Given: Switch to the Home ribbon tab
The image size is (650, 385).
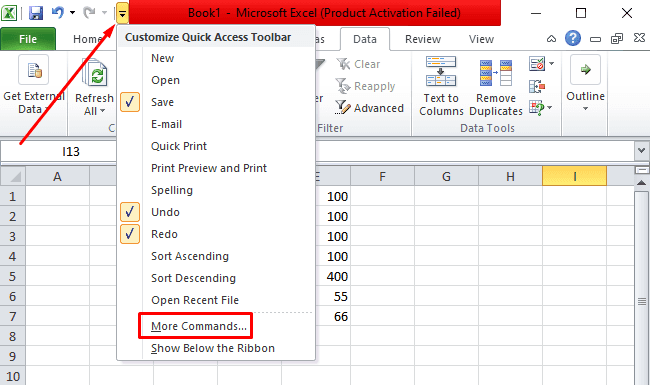Looking at the screenshot, I should (87, 39).
